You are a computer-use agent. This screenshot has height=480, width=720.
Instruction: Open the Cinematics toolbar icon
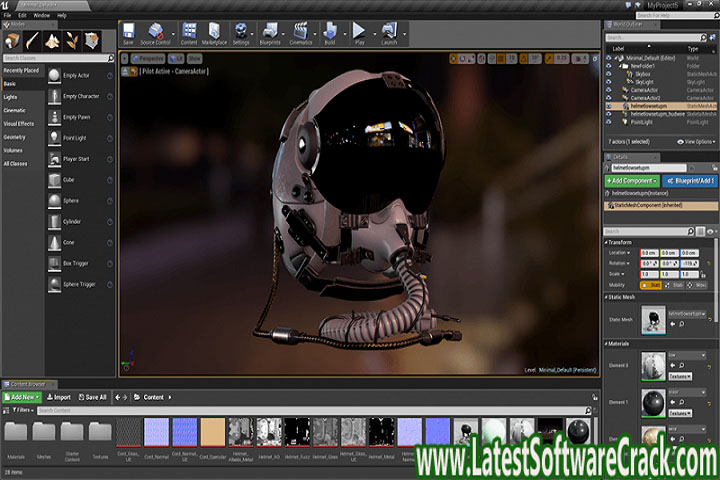click(x=299, y=33)
